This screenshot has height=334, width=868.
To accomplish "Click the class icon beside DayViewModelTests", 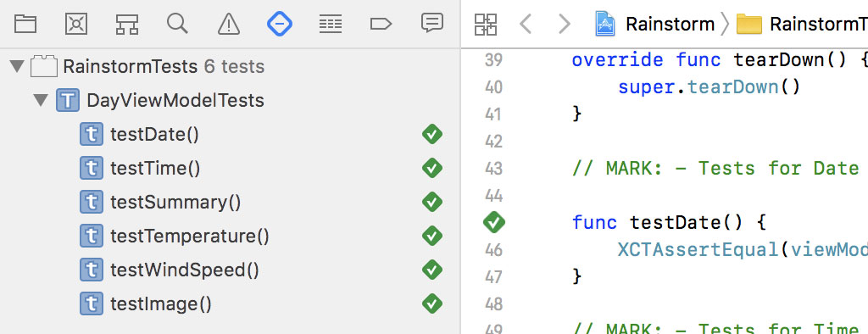I will tap(68, 100).
